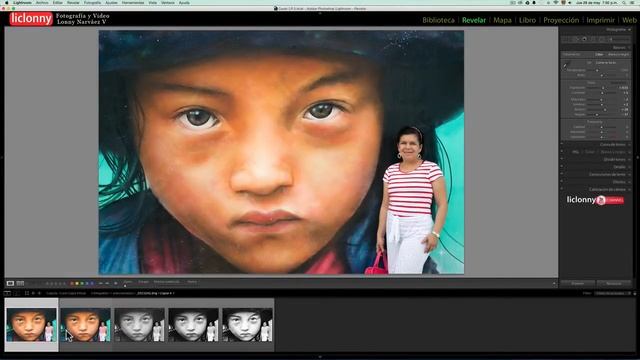640x360 pixels.
Task: Toggle the Detalle panel on/off switch
Action: click(x=562, y=167)
